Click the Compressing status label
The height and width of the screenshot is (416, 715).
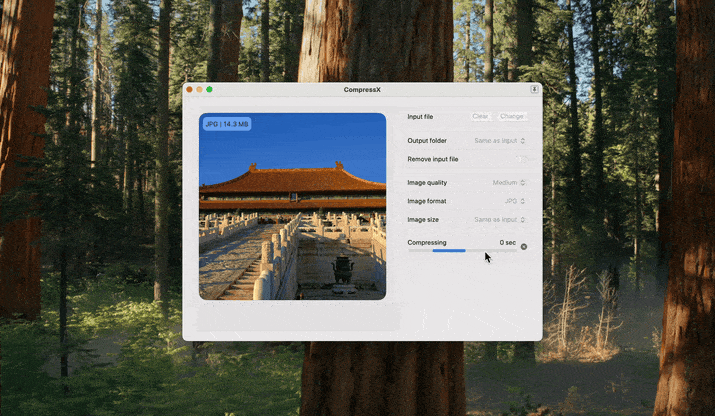427,242
